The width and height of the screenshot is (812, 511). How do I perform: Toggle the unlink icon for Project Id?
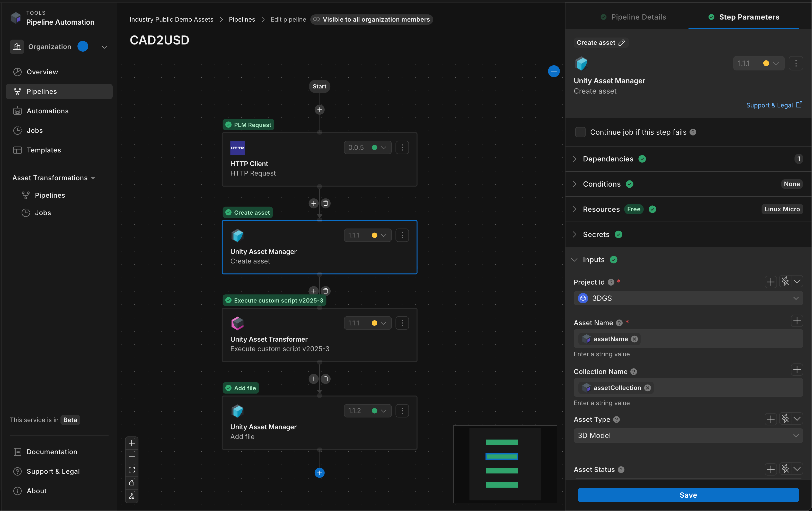[x=785, y=282]
